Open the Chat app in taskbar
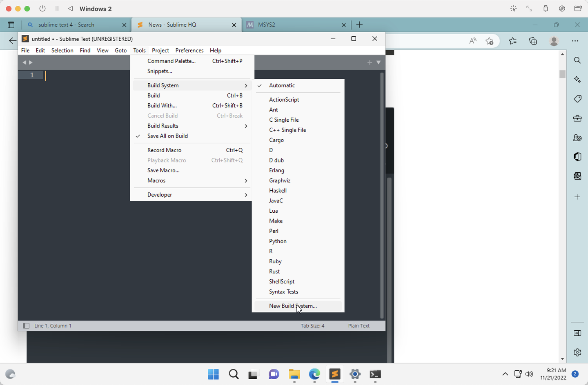Screen dimensions: 588x385 click(274, 374)
